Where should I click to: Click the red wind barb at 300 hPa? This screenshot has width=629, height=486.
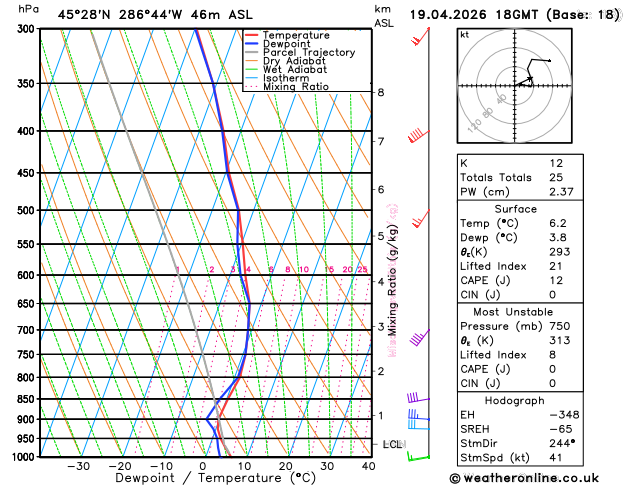(x=420, y=36)
